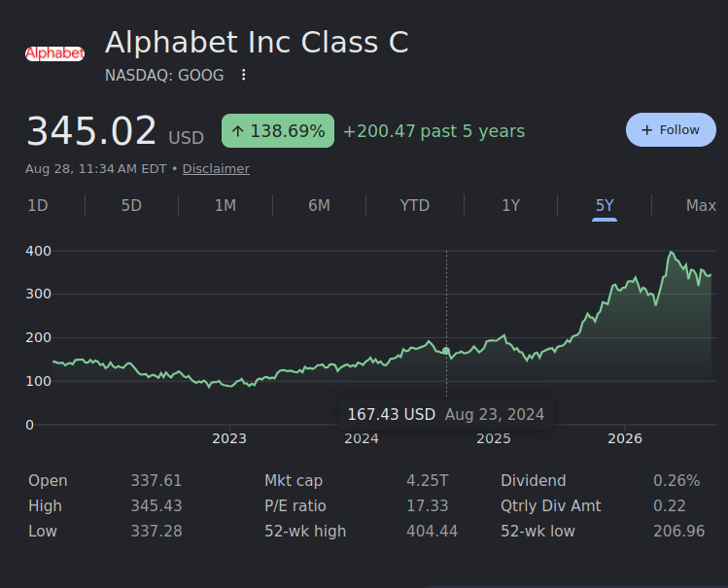728x588 pixels.
Task: Open the Disclaimer link
Action: 216,168
